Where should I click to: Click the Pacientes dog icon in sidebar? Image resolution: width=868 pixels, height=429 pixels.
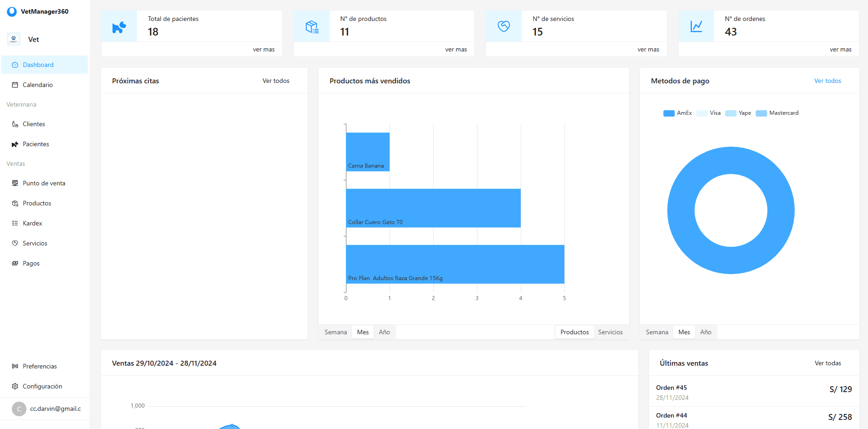pos(15,144)
